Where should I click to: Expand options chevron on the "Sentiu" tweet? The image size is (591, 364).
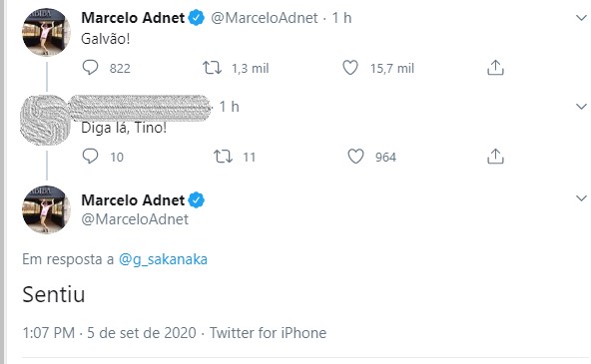tap(581, 198)
